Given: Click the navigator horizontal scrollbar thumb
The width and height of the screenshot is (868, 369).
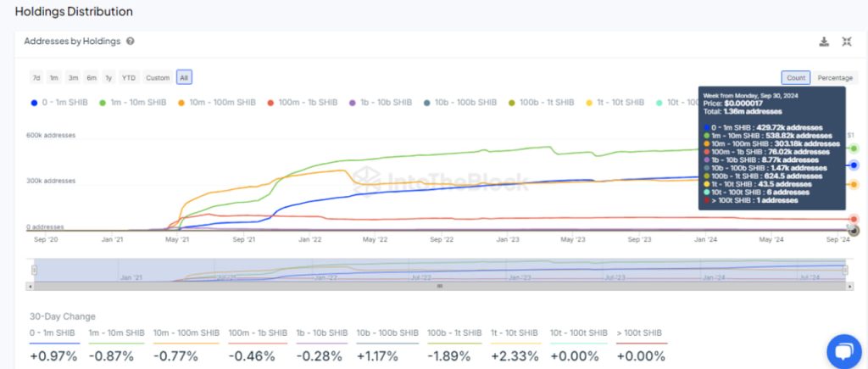Looking at the screenshot, I should coord(441,287).
